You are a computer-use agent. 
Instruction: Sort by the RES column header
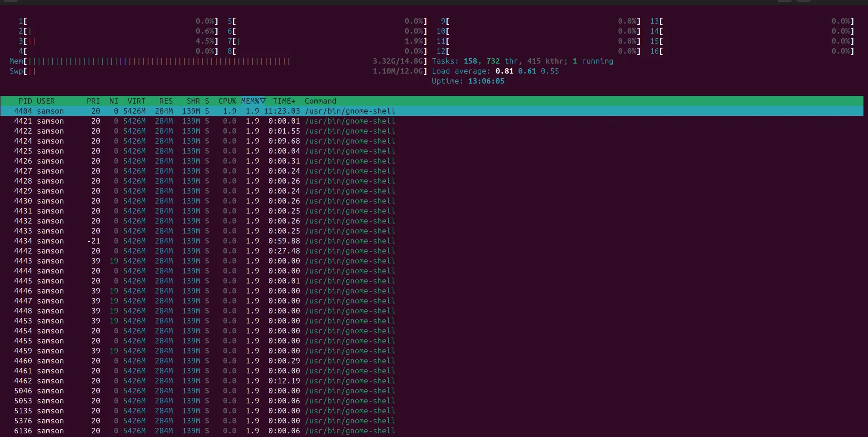click(166, 101)
